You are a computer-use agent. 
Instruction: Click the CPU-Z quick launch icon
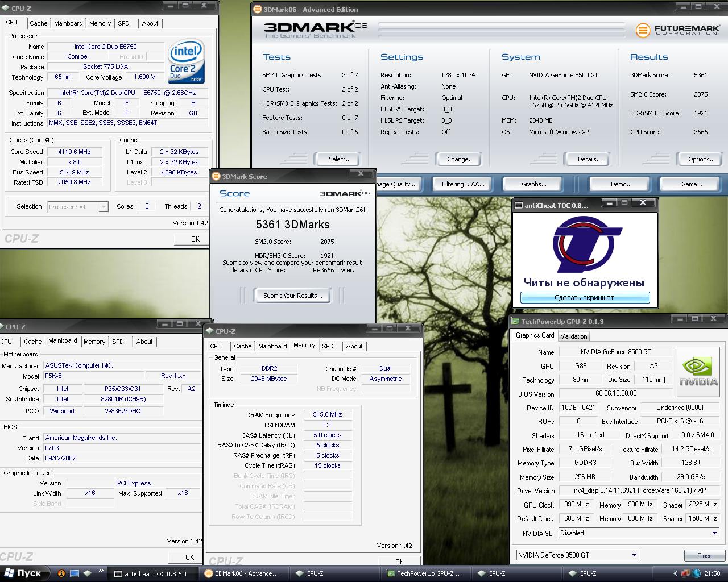[88, 573]
